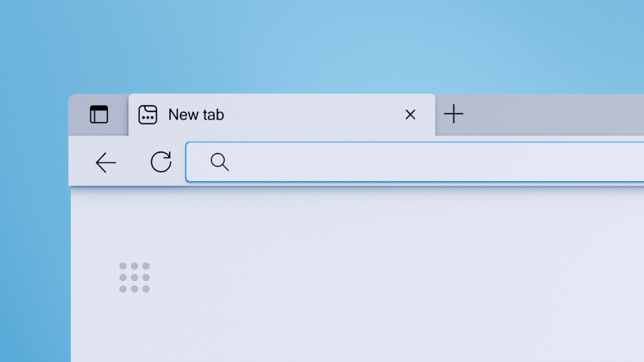The image size is (644, 362).
Task: Open the tab actions menu icon
Action: pos(99,114)
